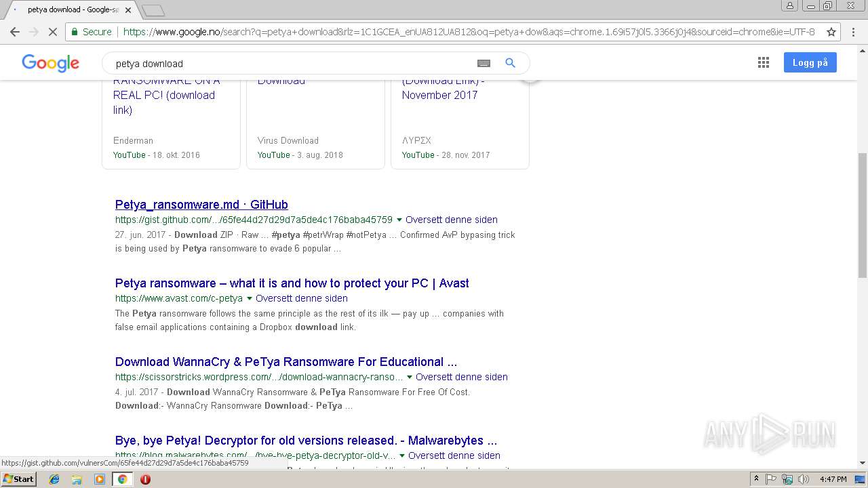Image resolution: width=868 pixels, height=488 pixels.
Task: Expand the dropdown arrow beside scissorstricks URL
Action: click(x=409, y=377)
